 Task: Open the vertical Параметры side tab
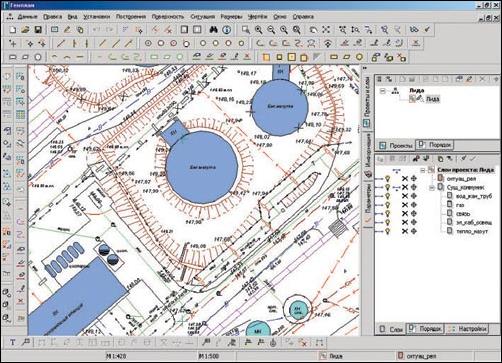click(367, 203)
